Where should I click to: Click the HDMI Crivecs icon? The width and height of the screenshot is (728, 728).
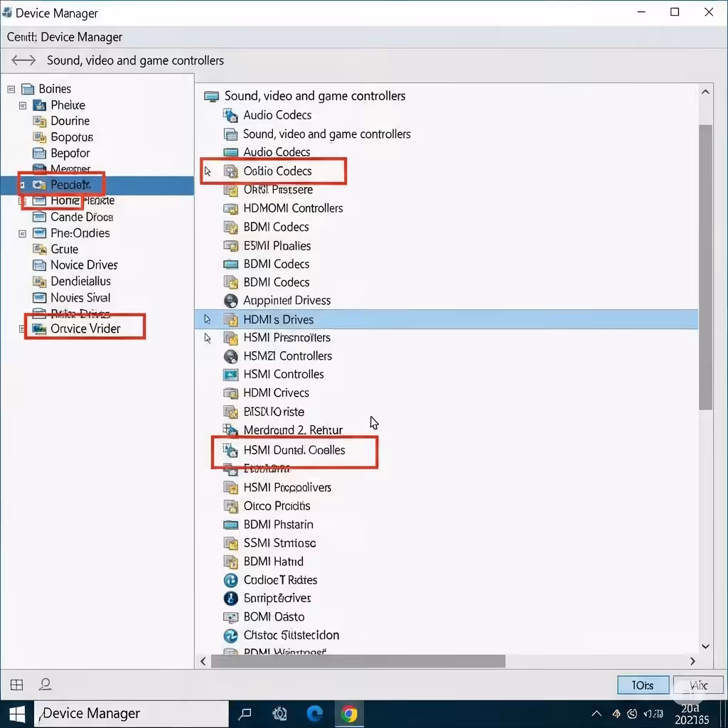230,392
